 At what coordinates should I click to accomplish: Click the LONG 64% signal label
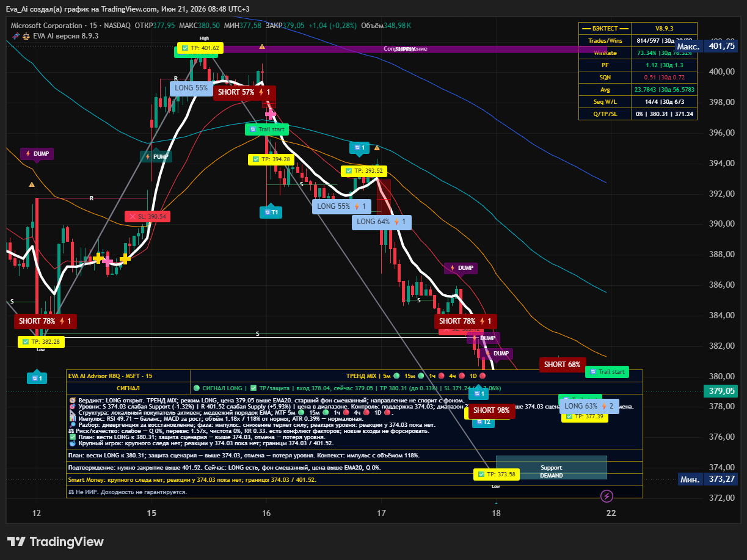tap(382, 222)
